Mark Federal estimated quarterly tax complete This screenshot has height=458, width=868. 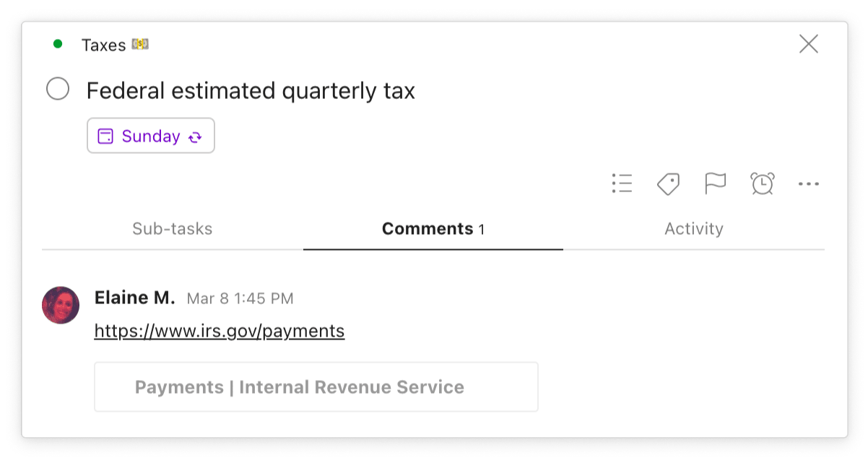pos(58,90)
